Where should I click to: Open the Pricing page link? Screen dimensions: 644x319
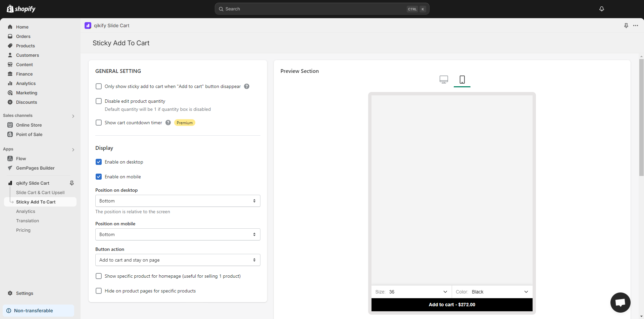point(23,230)
